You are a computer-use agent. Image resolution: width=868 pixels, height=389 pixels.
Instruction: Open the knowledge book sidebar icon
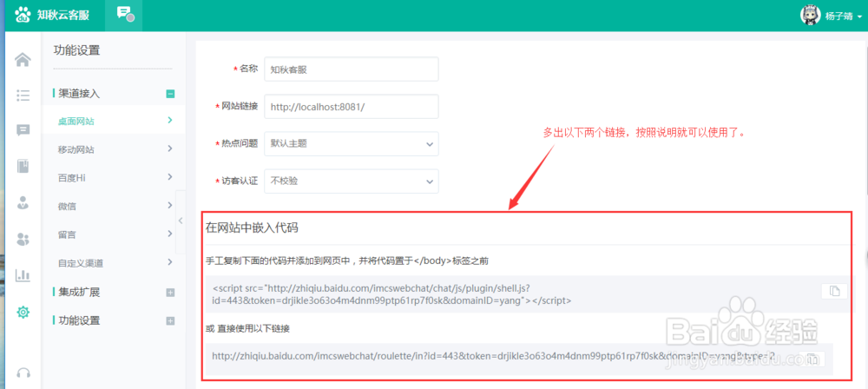[23, 166]
